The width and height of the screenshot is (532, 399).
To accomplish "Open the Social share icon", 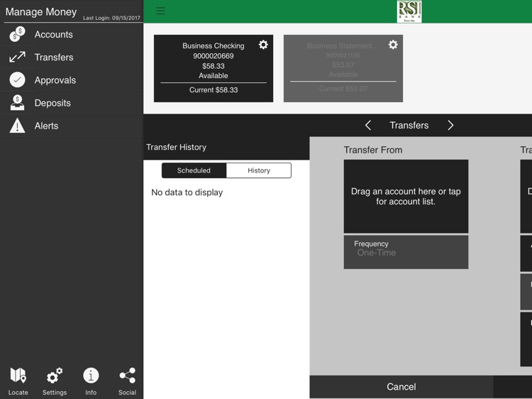I will point(128,376).
